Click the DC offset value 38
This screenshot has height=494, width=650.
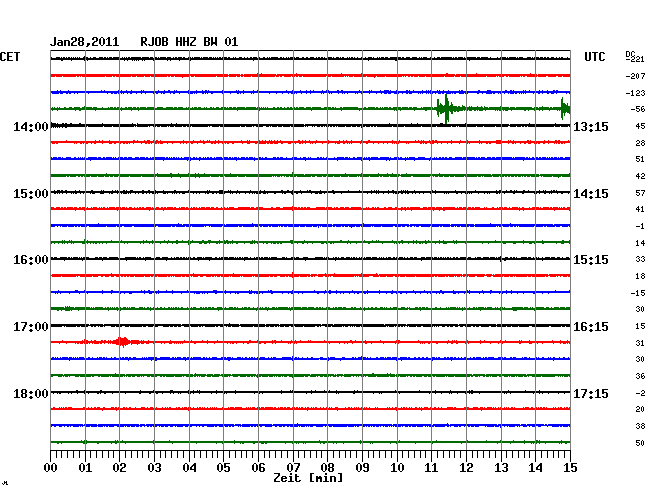(640, 426)
